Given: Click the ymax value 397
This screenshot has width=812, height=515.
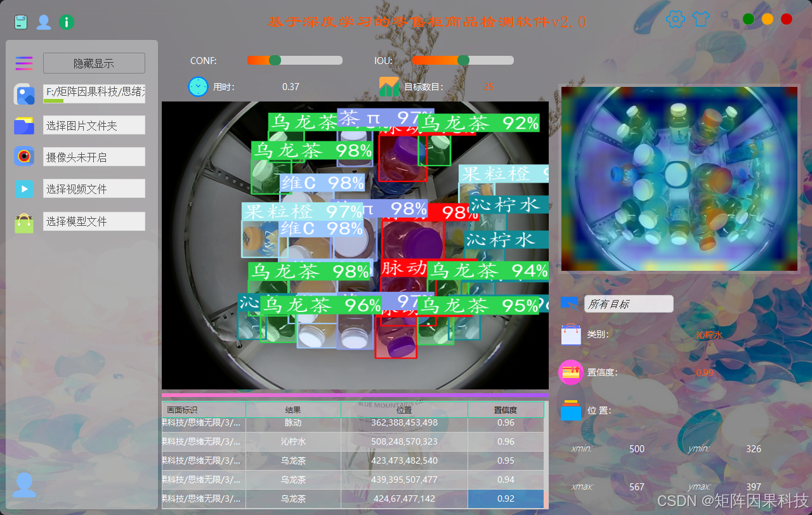Looking at the screenshot, I should tap(754, 487).
